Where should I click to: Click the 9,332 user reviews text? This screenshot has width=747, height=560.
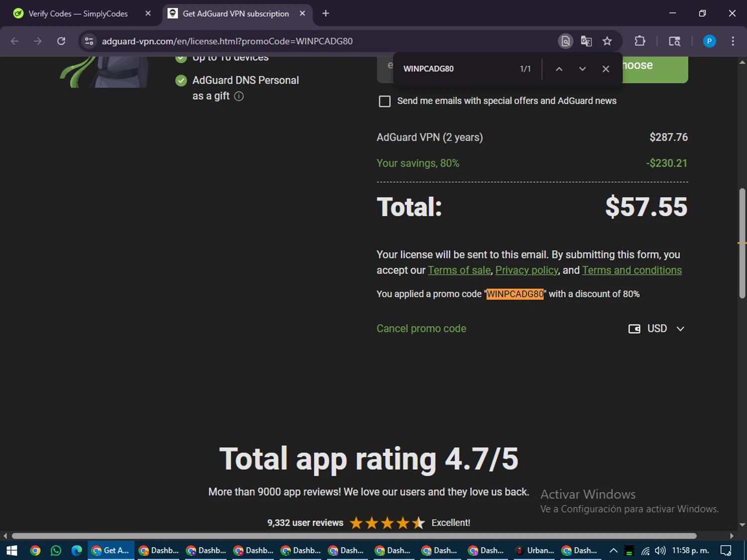[x=305, y=523]
